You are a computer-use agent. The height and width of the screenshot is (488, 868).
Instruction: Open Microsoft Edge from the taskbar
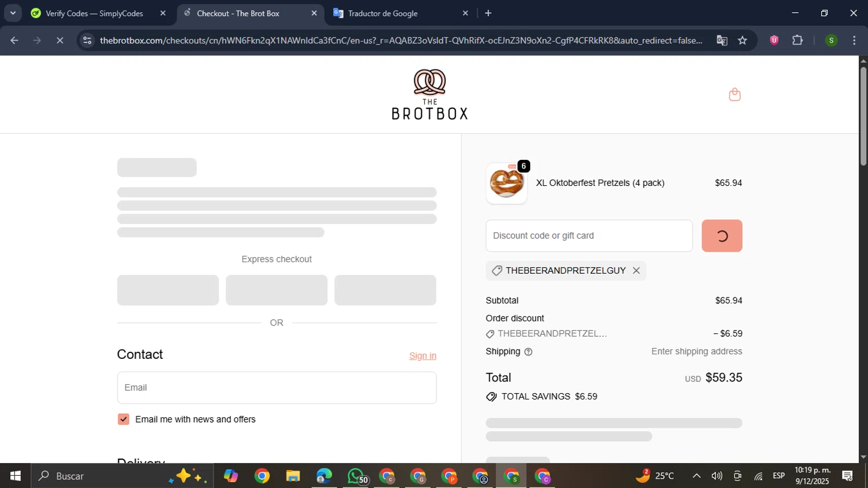[x=324, y=476]
